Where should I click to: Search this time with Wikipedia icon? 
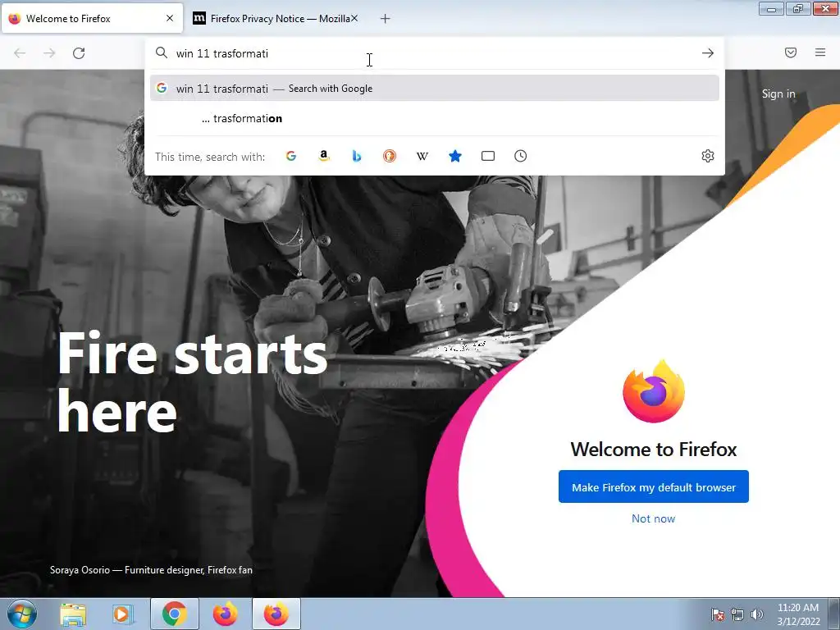[x=422, y=156]
